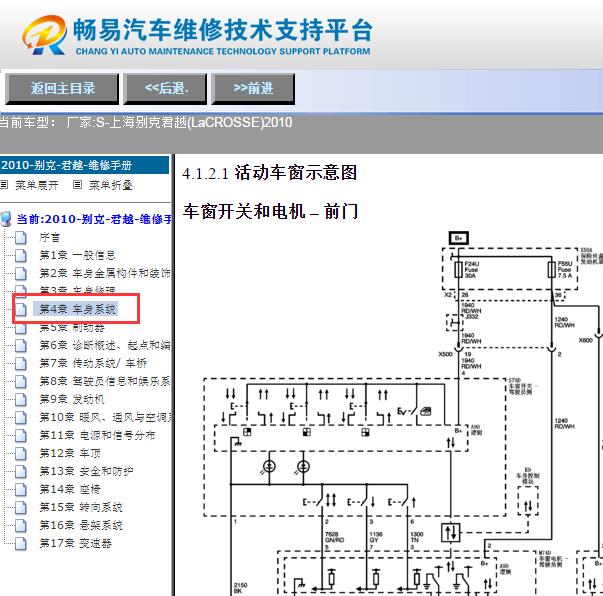The image size is (603, 596).
Task: Open 第17章 变速器 chapter
Action: pyautogui.click(x=76, y=544)
